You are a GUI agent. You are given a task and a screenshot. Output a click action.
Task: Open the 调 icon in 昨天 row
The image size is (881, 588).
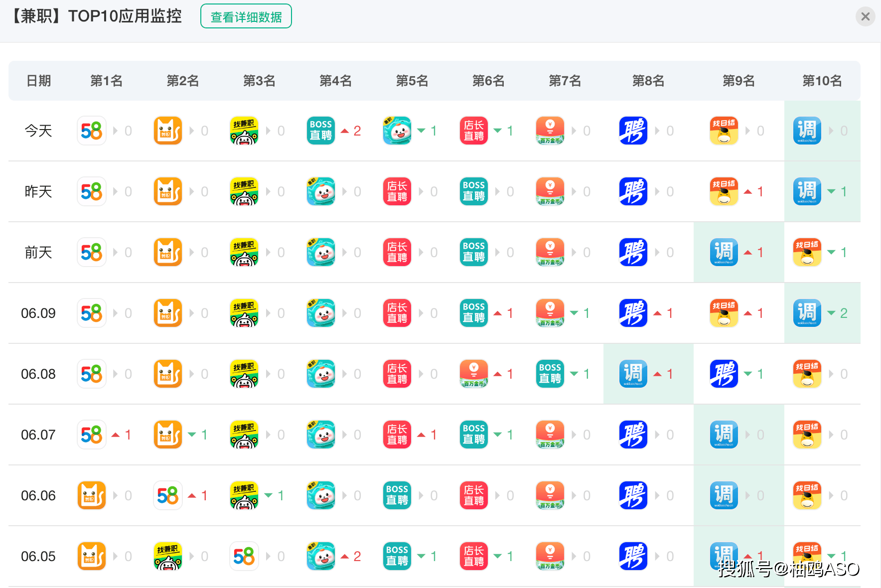click(x=807, y=191)
